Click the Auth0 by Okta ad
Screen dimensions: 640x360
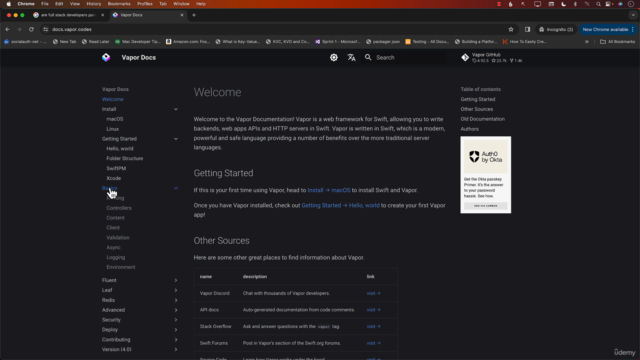tap(486, 175)
